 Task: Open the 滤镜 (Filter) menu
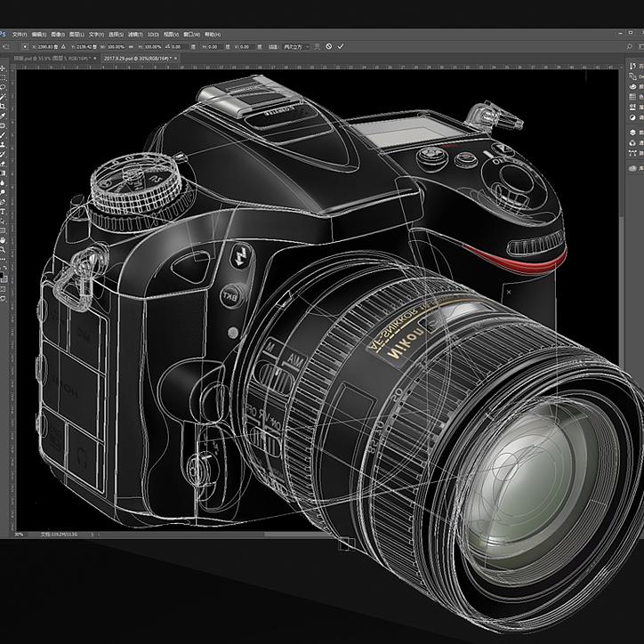(134, 34)
